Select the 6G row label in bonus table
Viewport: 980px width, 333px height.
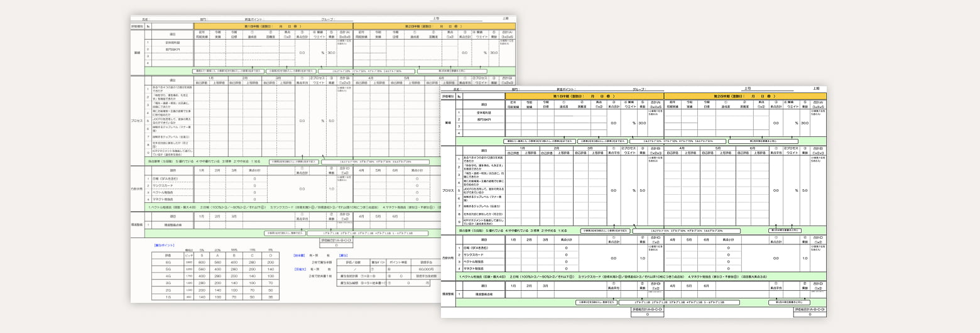pyautogui.click(x=168, y=262)
